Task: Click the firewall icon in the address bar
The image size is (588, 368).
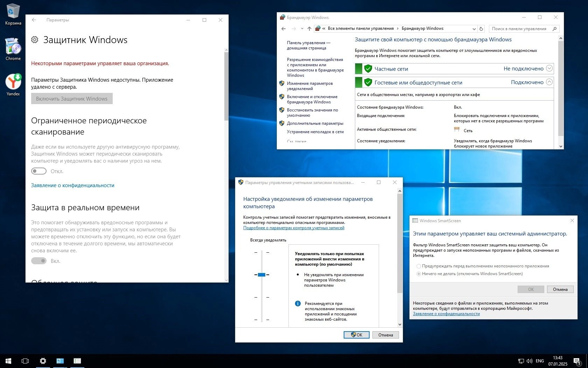Action: (318, 28)
